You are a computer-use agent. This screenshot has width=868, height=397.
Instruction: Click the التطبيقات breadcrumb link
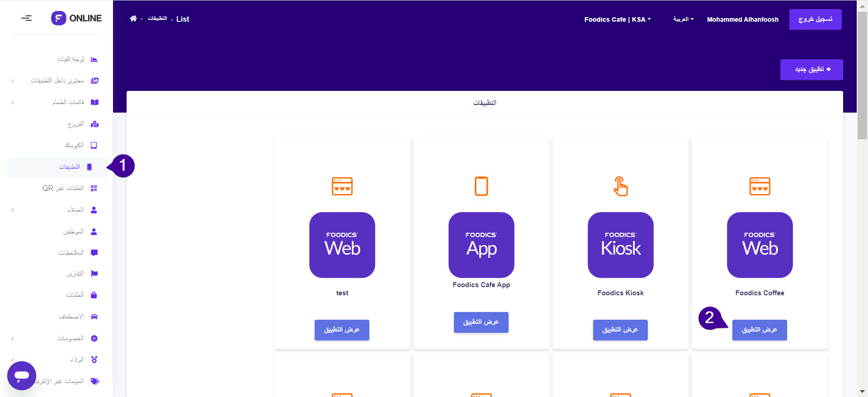click(x=157, y=19)
